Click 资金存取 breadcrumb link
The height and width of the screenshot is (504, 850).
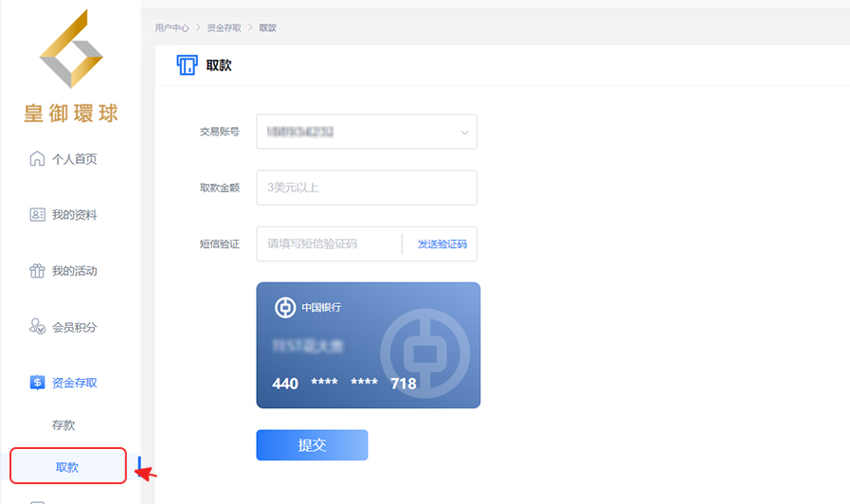[224, 27]
